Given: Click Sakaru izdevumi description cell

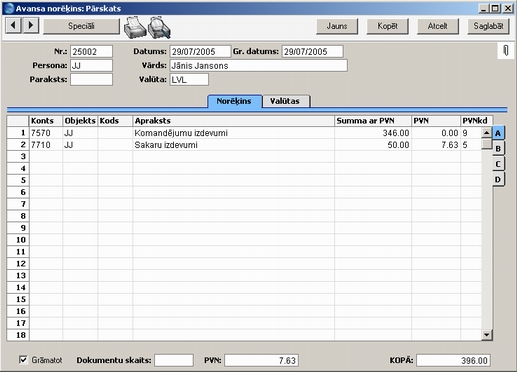Looking at the screenshot, I should [x=233, y=145].
